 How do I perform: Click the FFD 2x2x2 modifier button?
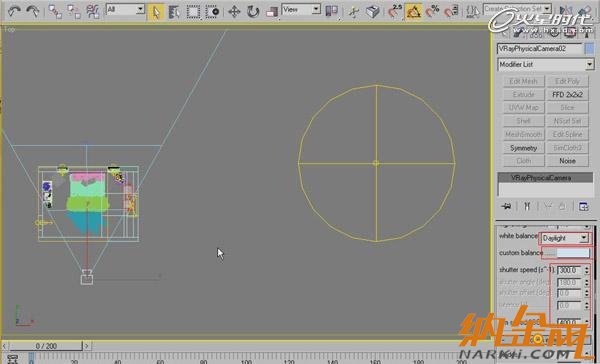(x=567, y=95)
